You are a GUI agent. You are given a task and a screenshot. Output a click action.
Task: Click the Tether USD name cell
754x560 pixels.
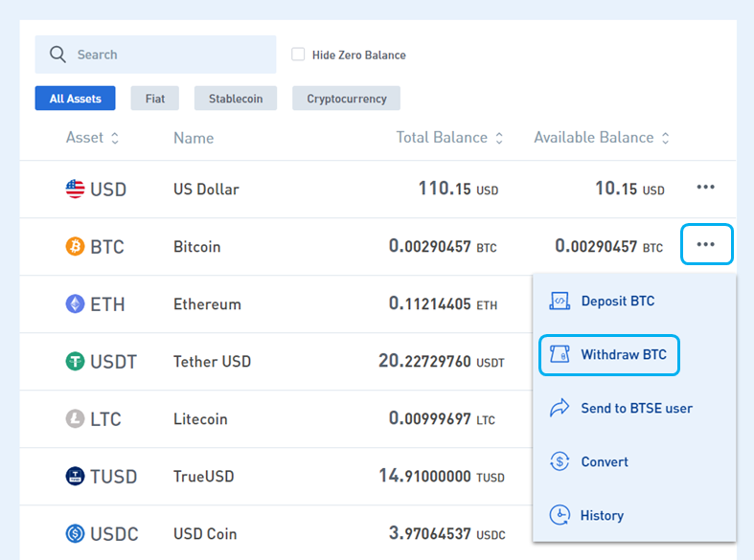[x=212, y=361]
